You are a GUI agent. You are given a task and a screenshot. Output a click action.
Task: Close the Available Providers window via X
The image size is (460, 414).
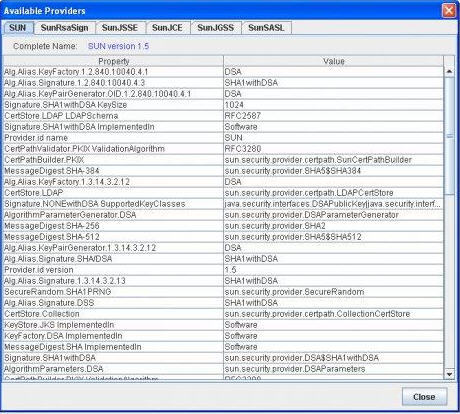click(x=449, y=11)
